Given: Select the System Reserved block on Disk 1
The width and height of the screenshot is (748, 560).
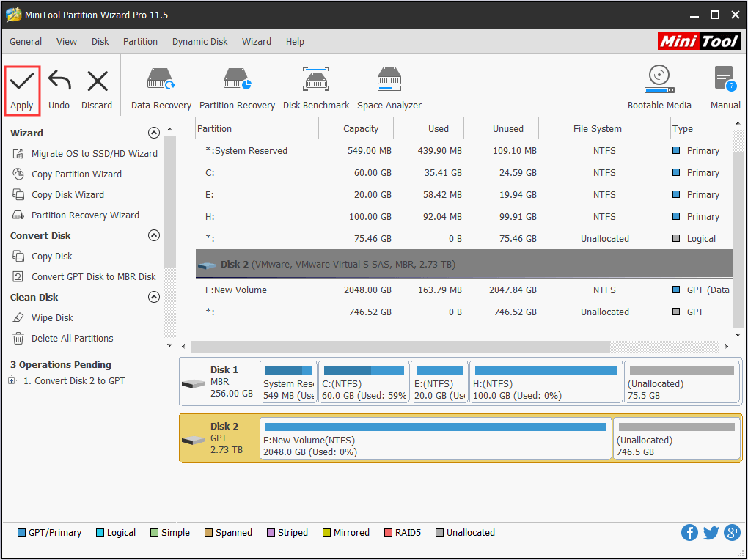Looking at the screenshot, I should (288, 382).
